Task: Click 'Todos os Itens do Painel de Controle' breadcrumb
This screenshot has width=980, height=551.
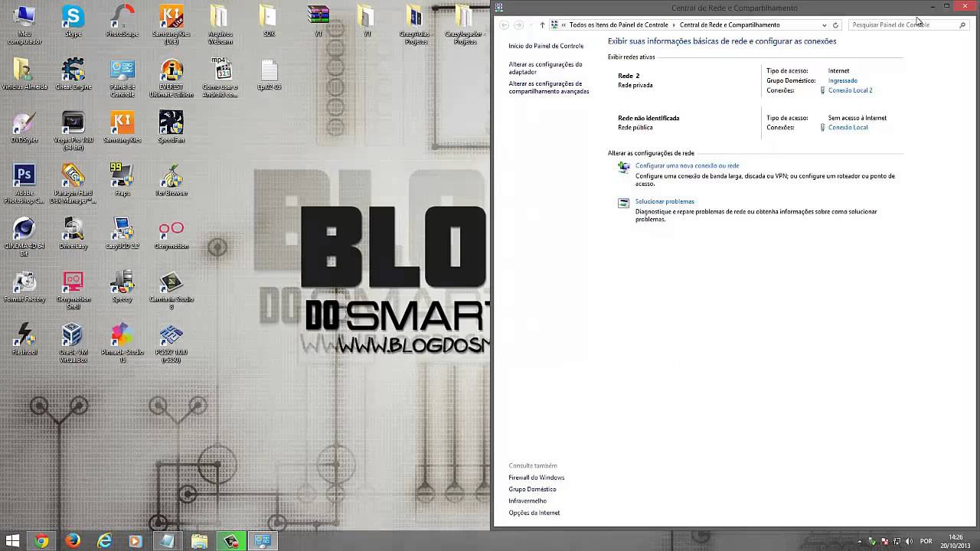Action: point(619,25)
